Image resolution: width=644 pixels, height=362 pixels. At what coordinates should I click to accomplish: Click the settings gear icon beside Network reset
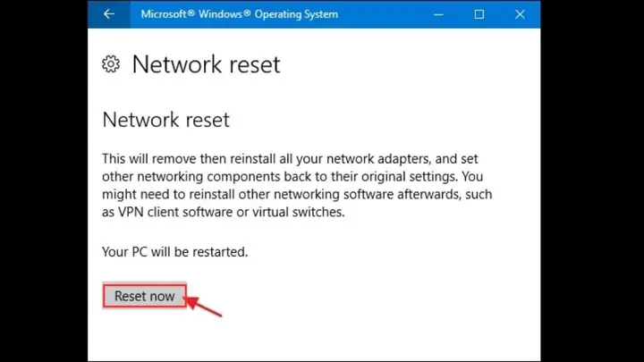coord(111,64)
